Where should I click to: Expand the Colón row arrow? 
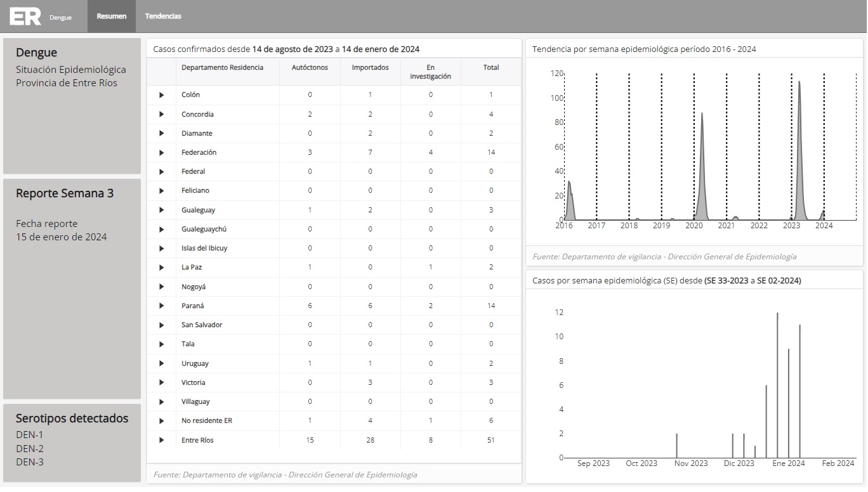(161, 95)
